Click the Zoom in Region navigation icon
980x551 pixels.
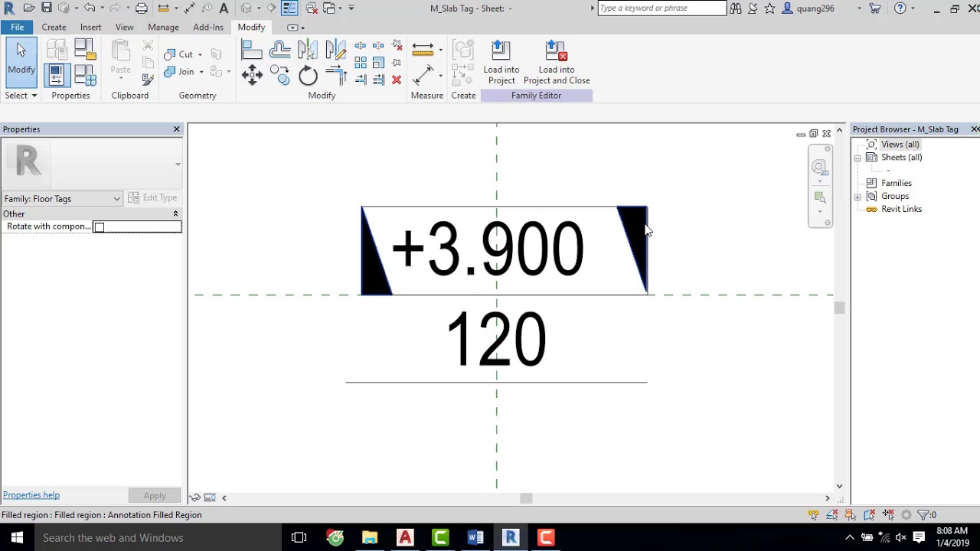[819, 197]
